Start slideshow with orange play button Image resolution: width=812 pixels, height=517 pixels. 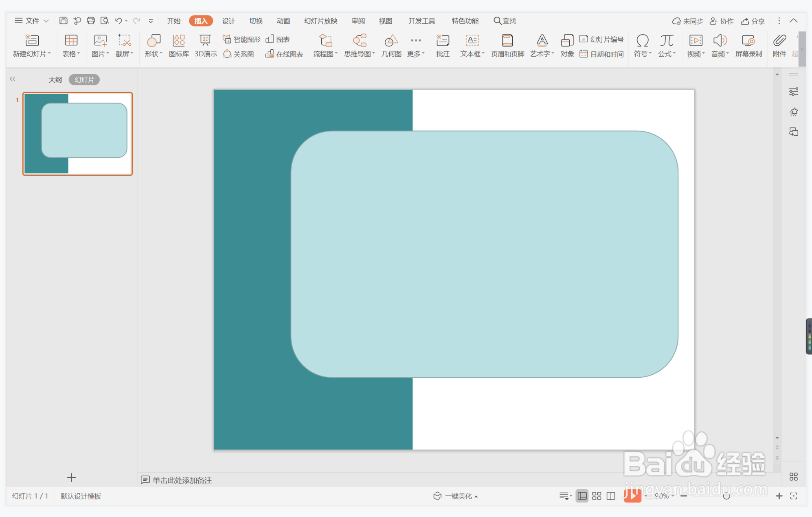632,496
